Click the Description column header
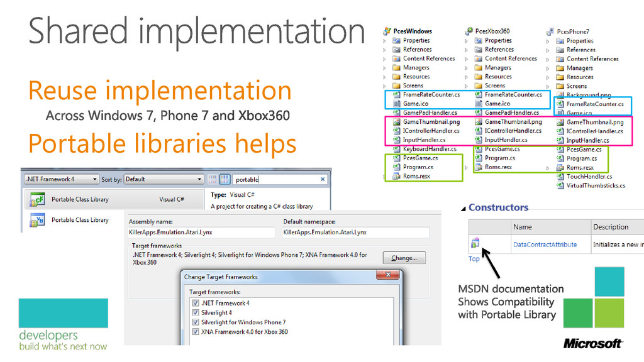 pyautogui.click(x=618, y=227)
